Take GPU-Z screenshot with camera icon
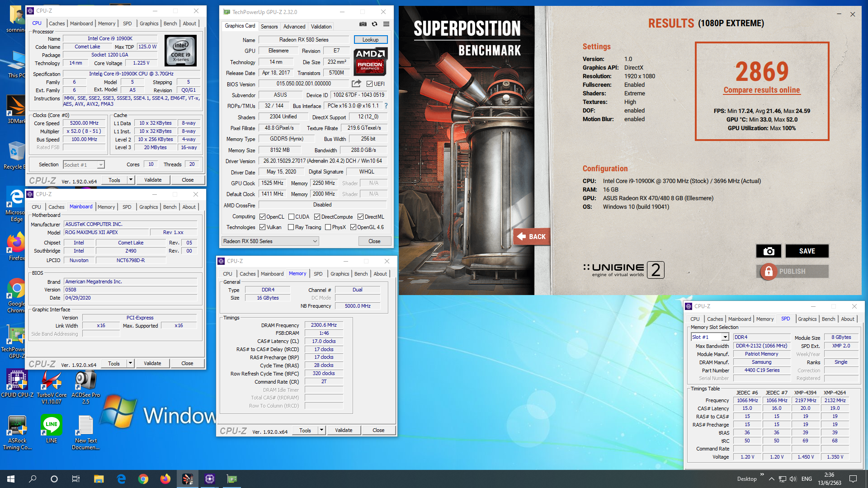The height and width of the screenshot is (488, 868). tap(363, 24)
